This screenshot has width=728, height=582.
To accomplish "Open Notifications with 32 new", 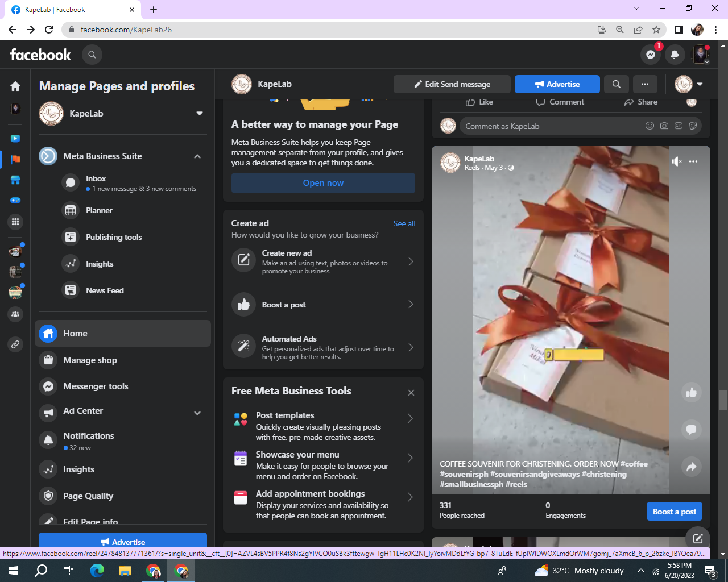I will pos(123,440).
